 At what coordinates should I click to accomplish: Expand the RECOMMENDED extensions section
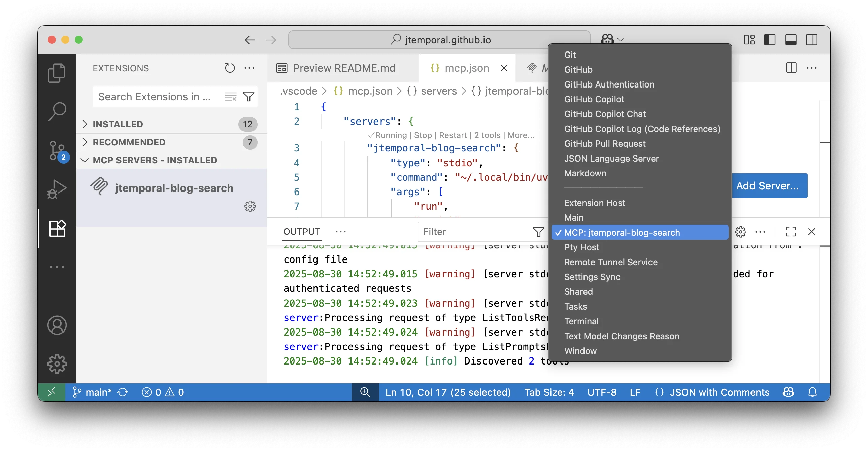[x=129, y=142]
